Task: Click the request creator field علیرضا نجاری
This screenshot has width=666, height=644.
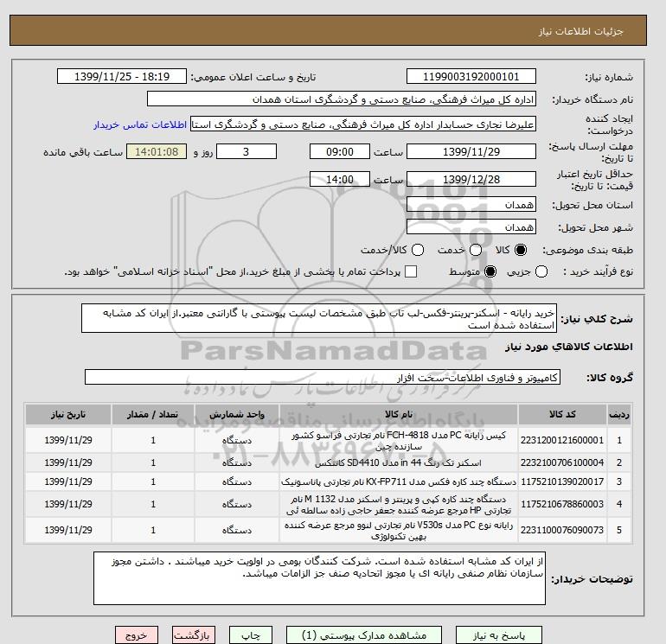Action: (x=363, y=124)
